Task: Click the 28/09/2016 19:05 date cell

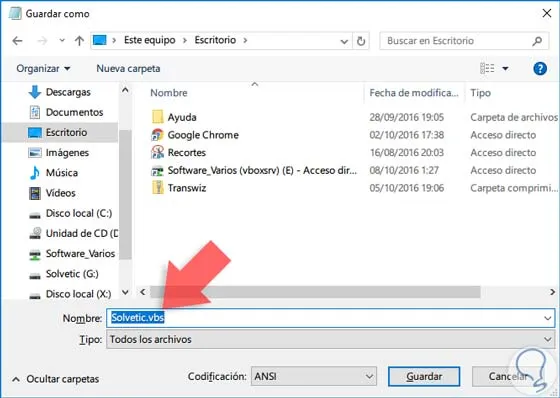Action: (407, 117)
